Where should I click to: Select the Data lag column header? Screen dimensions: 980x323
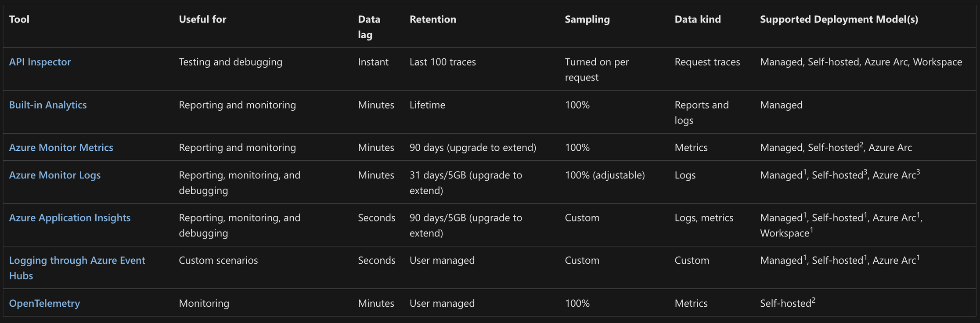(369, 27)
